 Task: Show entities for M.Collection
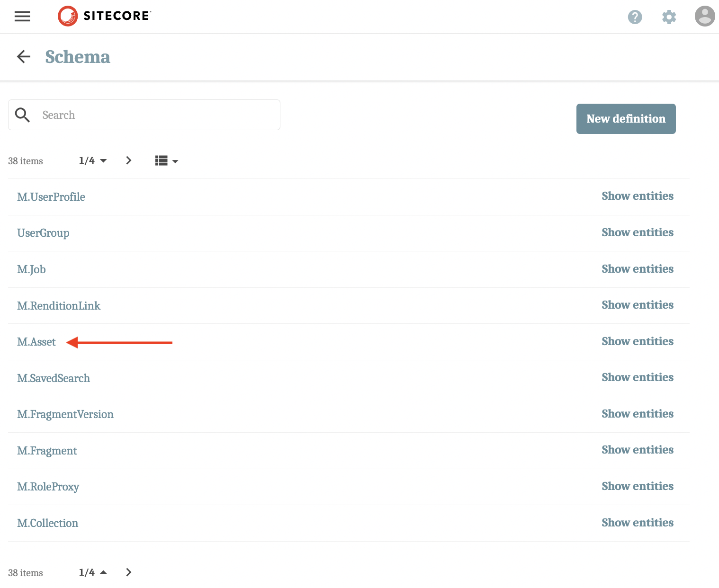pyautogui.click(x=637, y=522)
